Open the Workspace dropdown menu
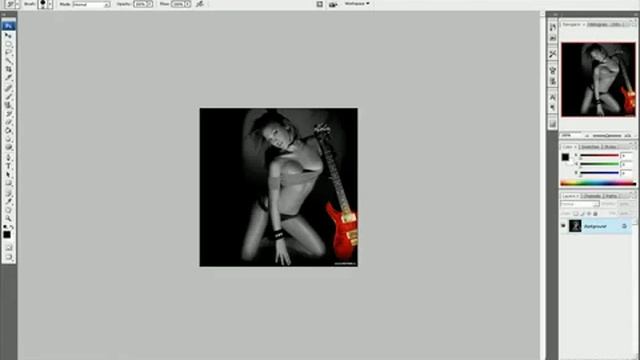Screen dimensions: 640x360 click(x=357, y=4)
